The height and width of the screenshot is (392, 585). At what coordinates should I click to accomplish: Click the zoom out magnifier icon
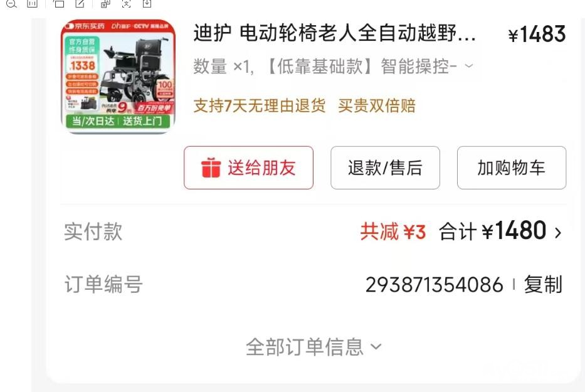11,4
